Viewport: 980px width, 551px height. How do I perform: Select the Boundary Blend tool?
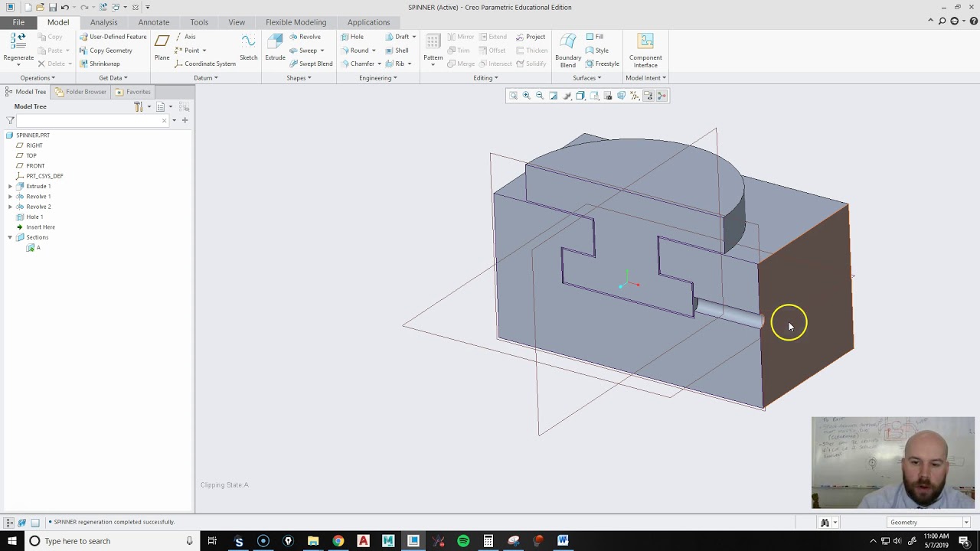click(568, 51)
